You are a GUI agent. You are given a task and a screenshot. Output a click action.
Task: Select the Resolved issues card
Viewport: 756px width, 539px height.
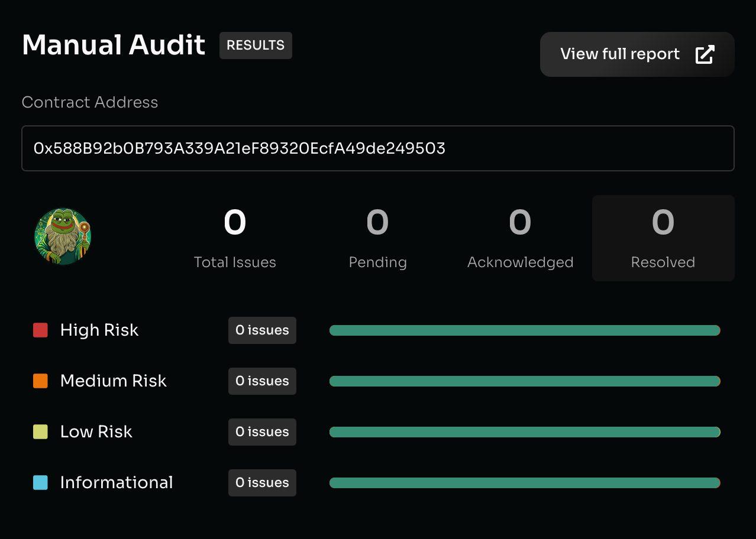(x=663, y=238)
